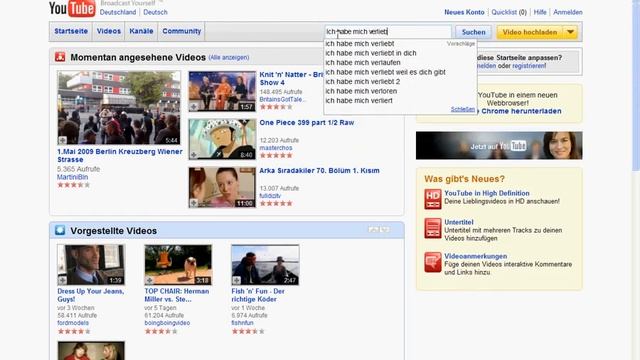
Task: Click the Anmelden link
Action: coord(568,12)
